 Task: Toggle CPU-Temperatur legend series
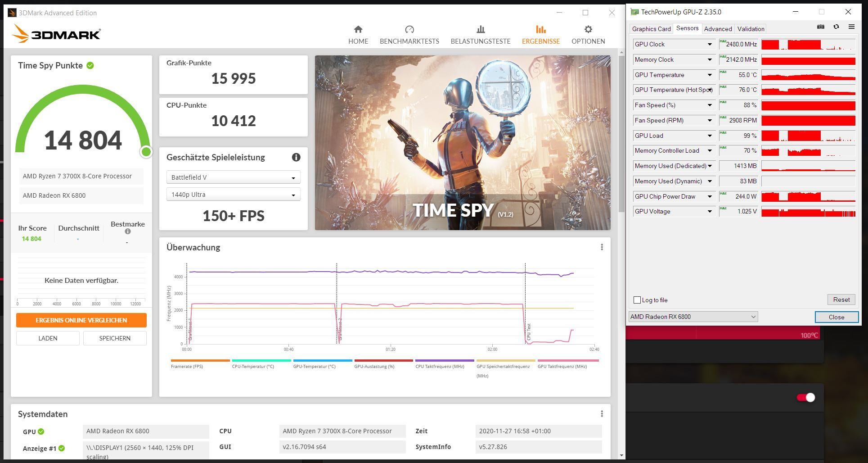[x=261, y=364]
